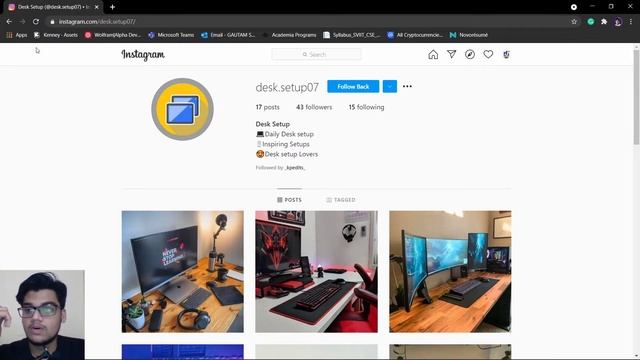Click the Follow Back button
The image size is (640, 360).
(x=353, y=87)
